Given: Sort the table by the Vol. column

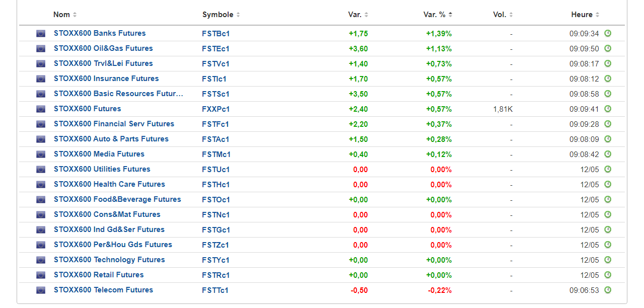Looking at the screenshot, I should tap(503, 15).
